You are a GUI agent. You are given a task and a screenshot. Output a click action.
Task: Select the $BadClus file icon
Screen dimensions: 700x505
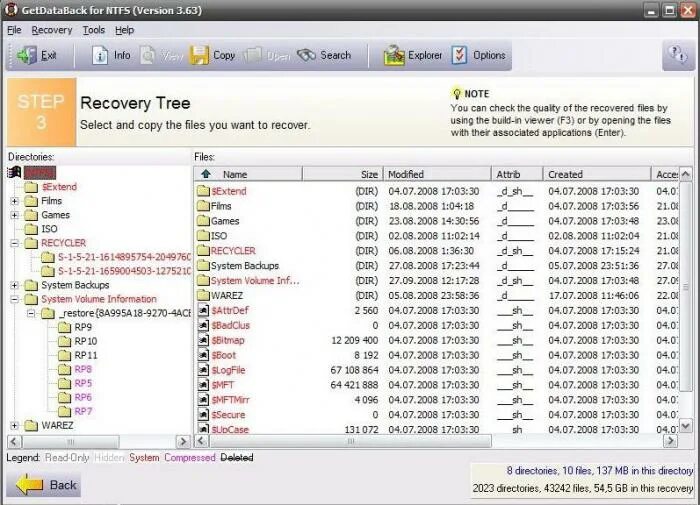pos(203,325)
